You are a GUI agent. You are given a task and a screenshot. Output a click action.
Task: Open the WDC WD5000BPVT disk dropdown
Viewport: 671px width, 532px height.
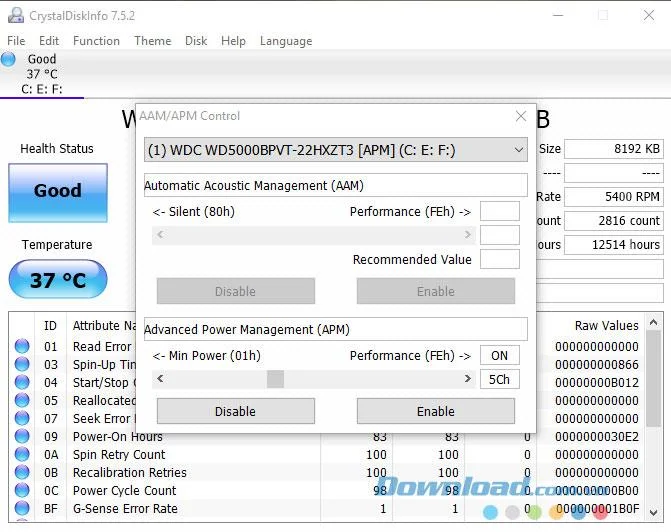[336, 150]
